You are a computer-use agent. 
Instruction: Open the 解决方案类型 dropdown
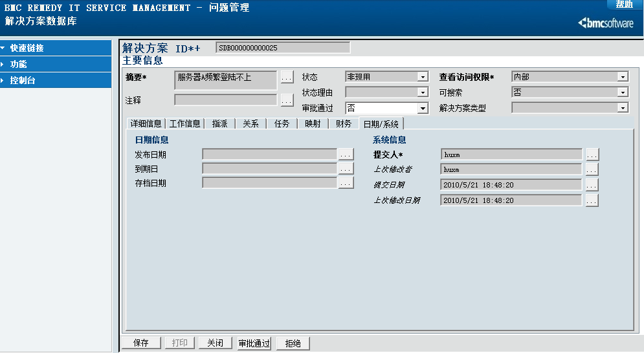click(623, 108)
